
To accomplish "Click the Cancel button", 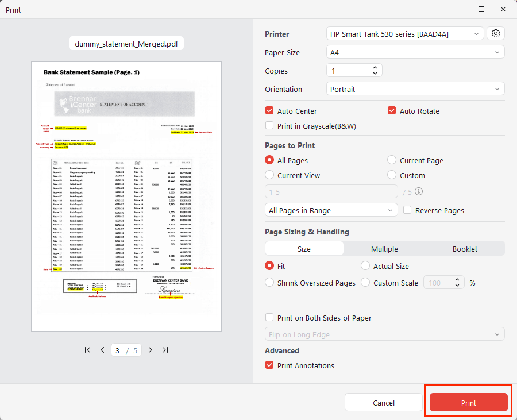I will tap(384, 403).
